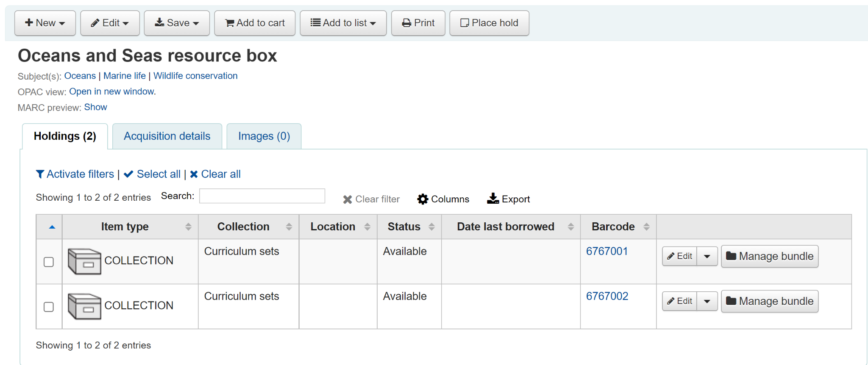Click the Print toolbar button
Image resolution: width=868 pixels, height=365 pixels.
(418, 23)
